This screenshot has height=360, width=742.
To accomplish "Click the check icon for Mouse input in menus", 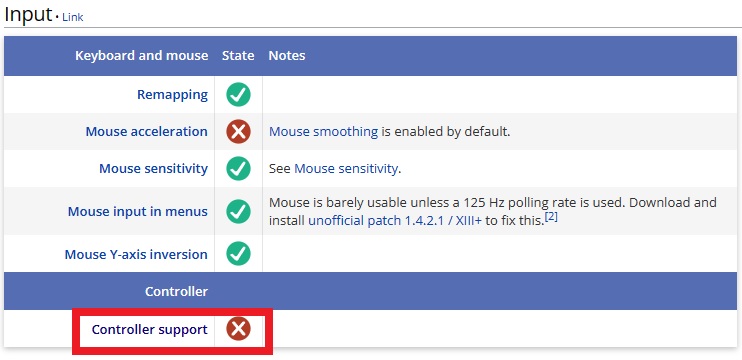I will coord(238,211).
